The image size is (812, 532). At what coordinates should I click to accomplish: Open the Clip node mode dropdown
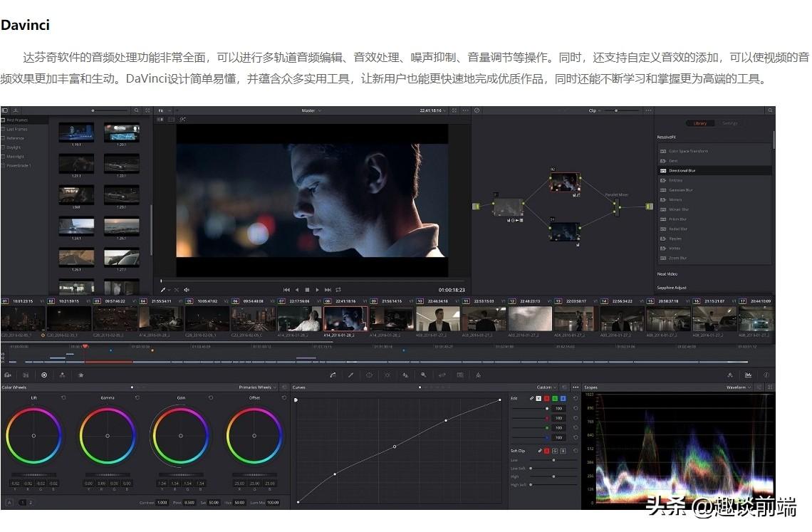595,110
